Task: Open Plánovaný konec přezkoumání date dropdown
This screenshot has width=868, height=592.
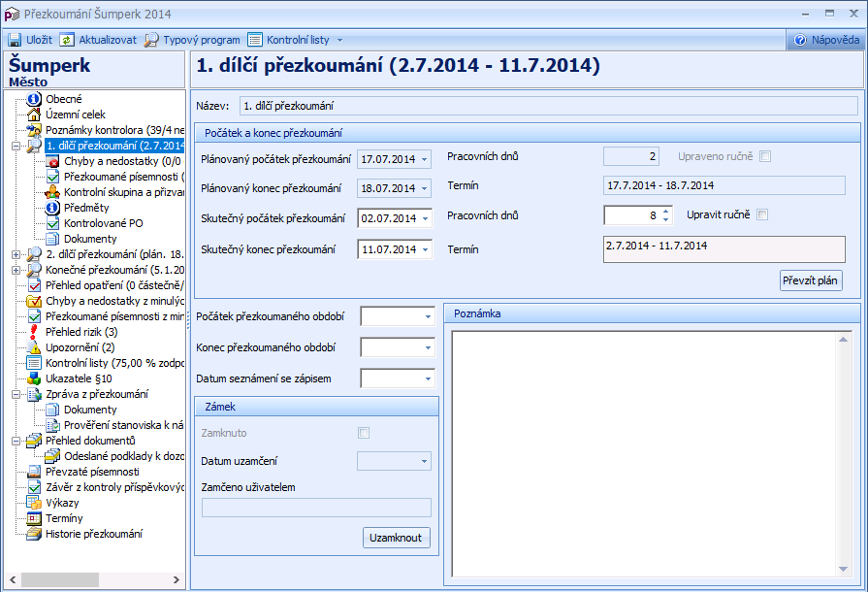Action: (x=424, y=189)
